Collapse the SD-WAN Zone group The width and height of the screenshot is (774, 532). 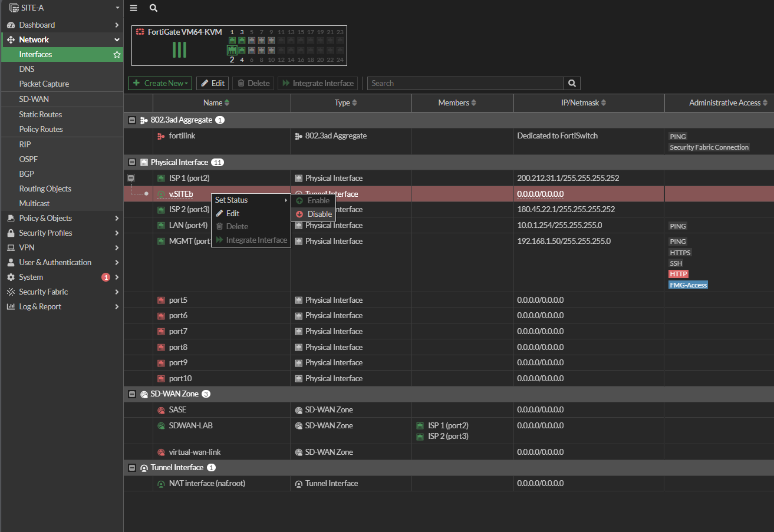point(133,394)
